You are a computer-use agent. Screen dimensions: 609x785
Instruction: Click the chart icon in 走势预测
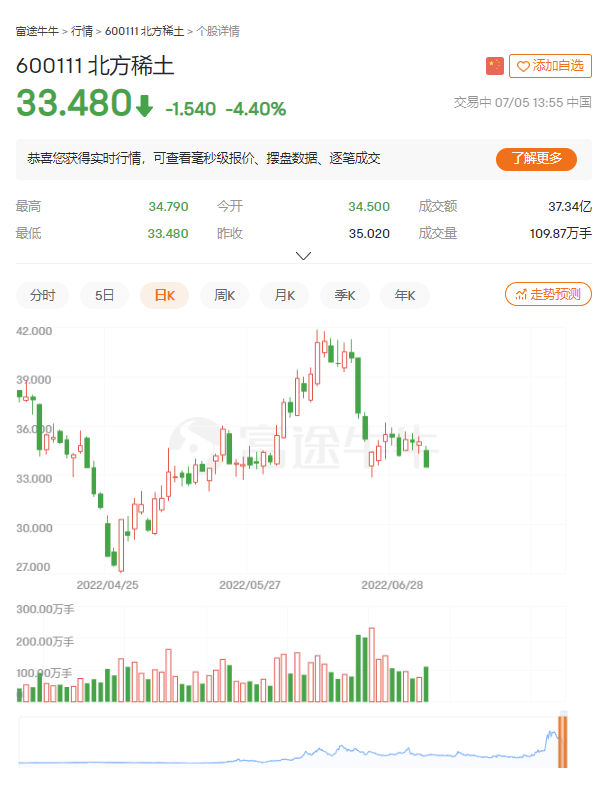520,294
